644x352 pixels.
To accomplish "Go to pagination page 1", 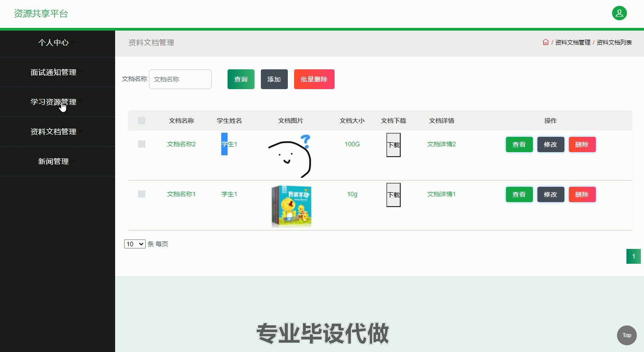I will pos(634,257).
